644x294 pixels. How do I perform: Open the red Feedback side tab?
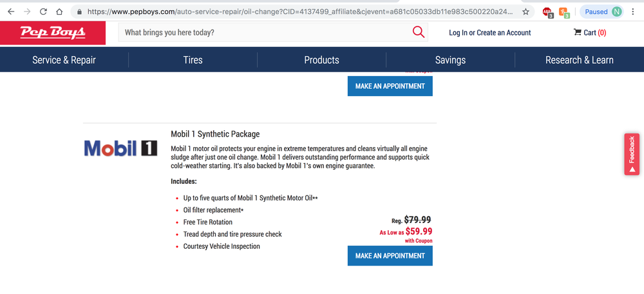632,154
